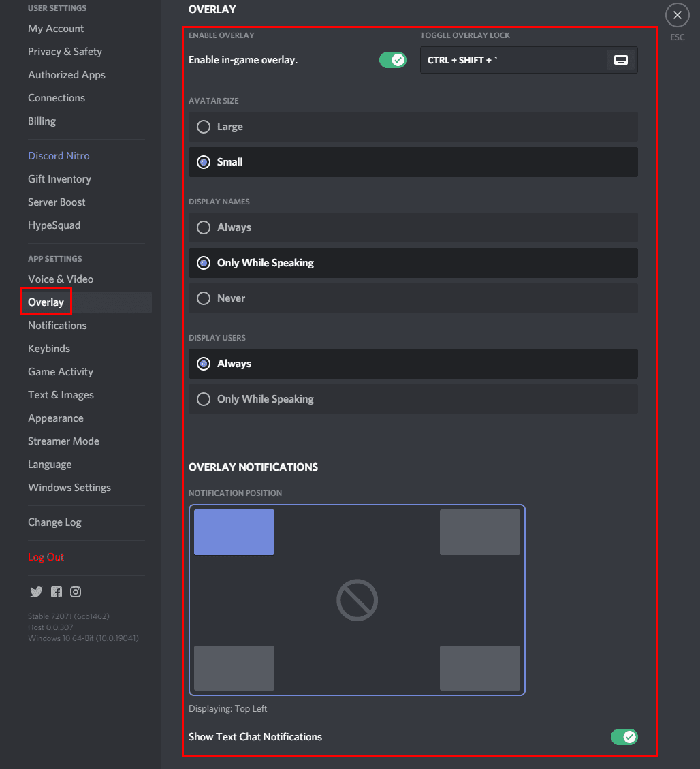Open Voice & Video settings

point(61,279)
